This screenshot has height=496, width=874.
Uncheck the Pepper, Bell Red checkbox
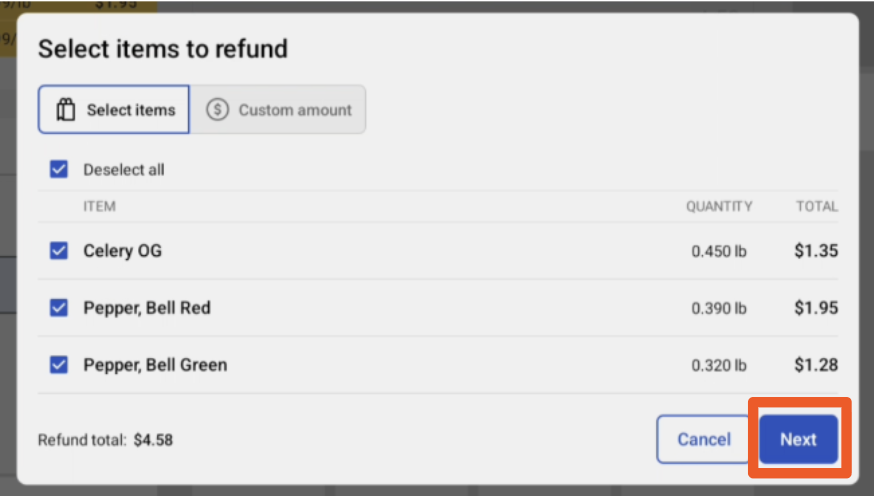click(x=59, y=307)
